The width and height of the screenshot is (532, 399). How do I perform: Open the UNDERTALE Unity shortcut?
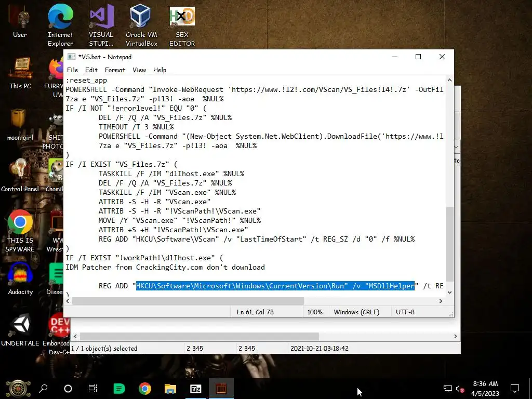(x=20, y=330)
